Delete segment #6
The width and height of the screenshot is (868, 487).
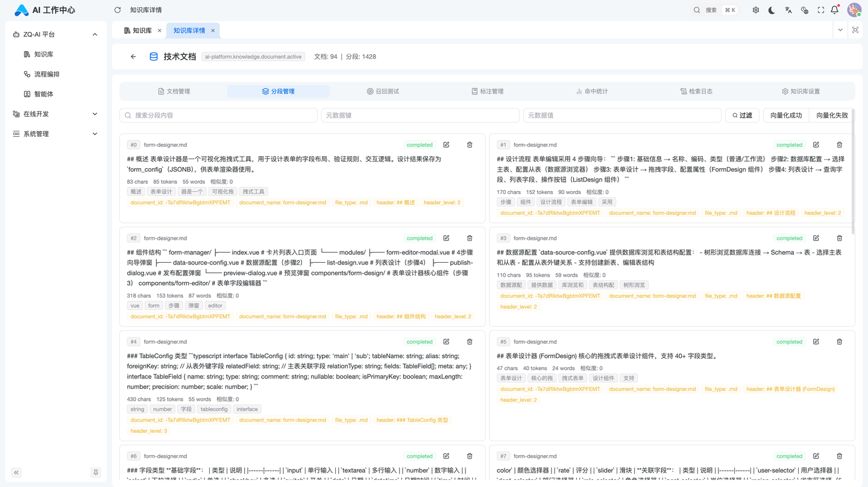pyautogui.click(x=470, y=456)
